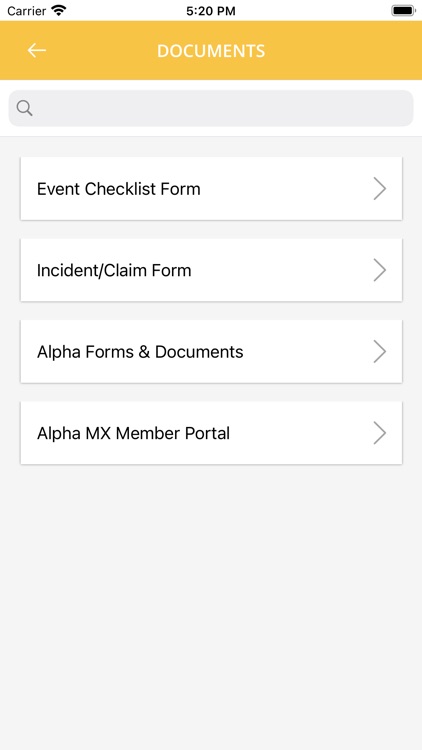Tap the Wi-Fi status icon
The image size is (422, 750).
point(59,11)
